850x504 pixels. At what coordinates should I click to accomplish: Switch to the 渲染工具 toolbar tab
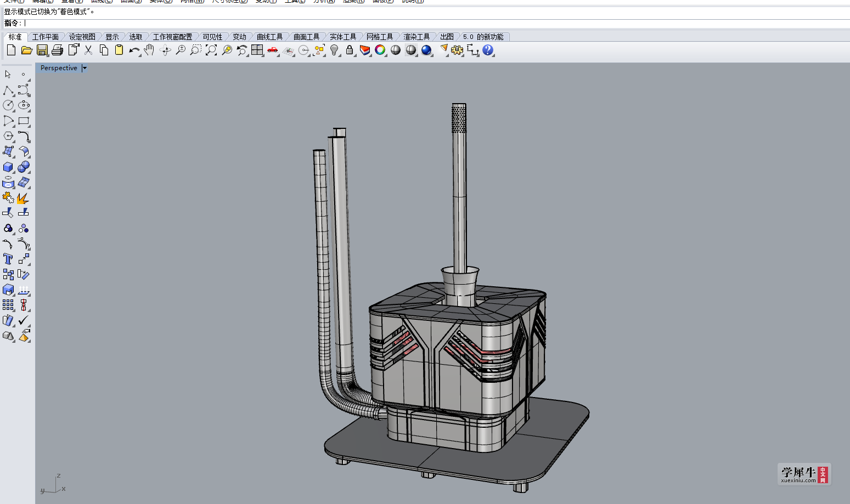tap(416, 37)
